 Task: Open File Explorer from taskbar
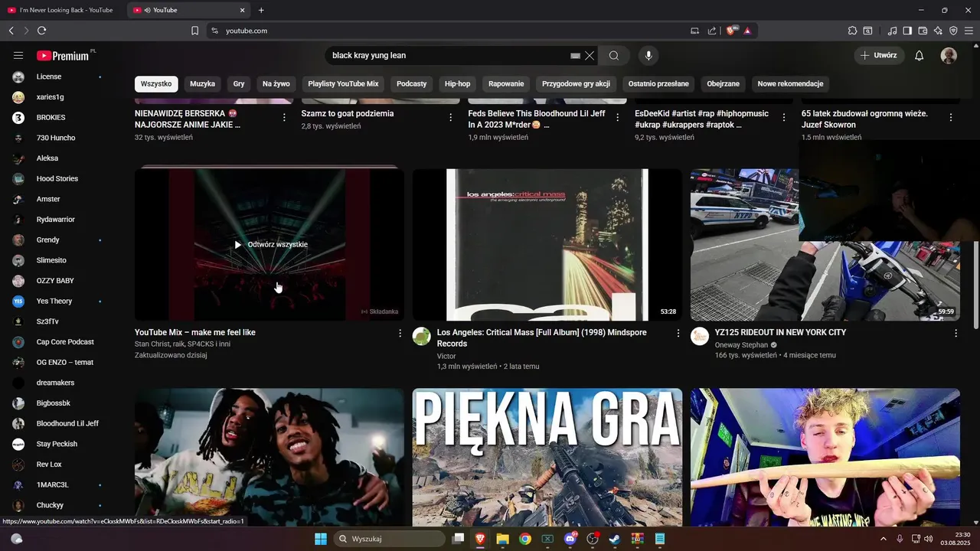[x=502, y=539]
